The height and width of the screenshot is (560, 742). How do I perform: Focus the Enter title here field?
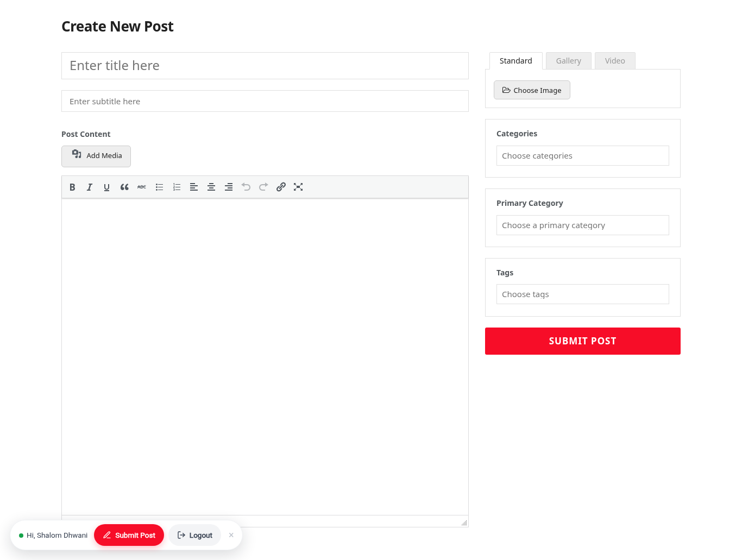click(x=265, y=66)
